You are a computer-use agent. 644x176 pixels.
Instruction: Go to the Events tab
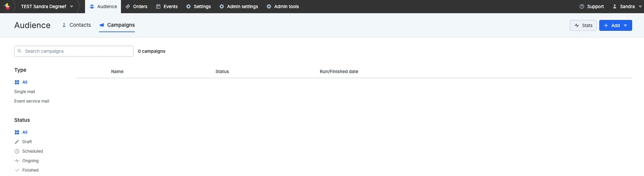coord(167,6)
